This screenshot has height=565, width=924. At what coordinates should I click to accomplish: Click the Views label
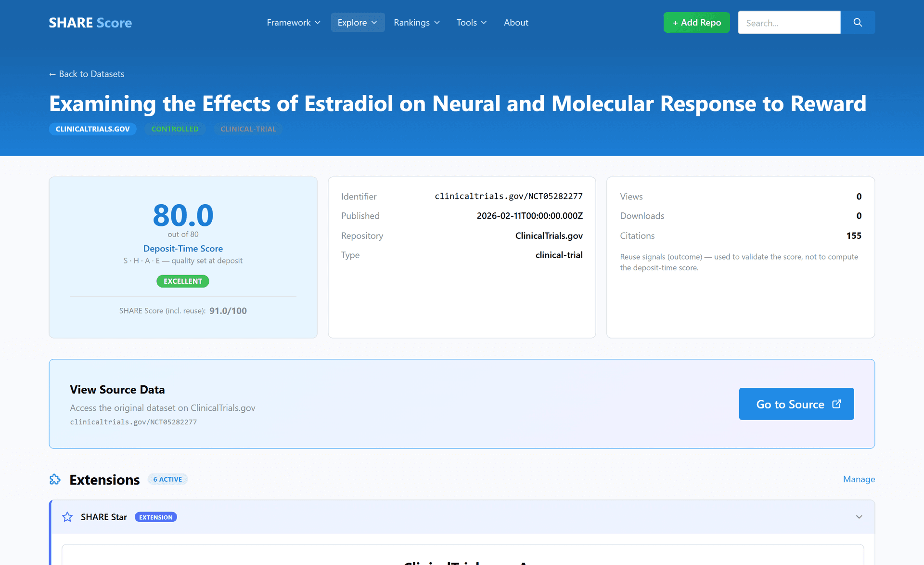(631, 197)
